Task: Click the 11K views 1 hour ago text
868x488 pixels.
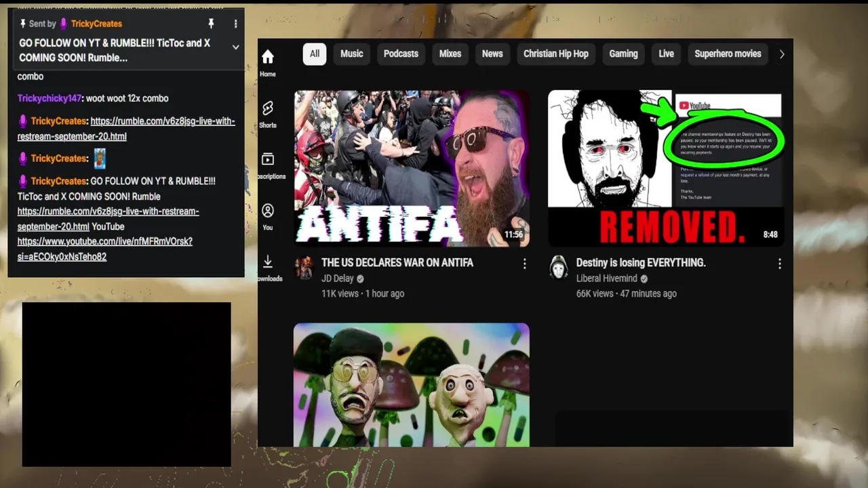Action: pos(363,294)
